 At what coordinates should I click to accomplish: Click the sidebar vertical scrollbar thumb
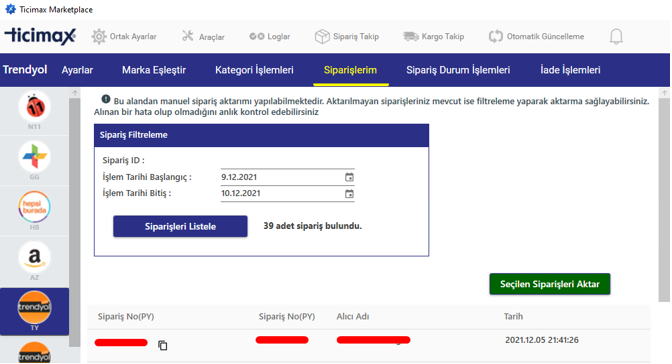point(75,222)
